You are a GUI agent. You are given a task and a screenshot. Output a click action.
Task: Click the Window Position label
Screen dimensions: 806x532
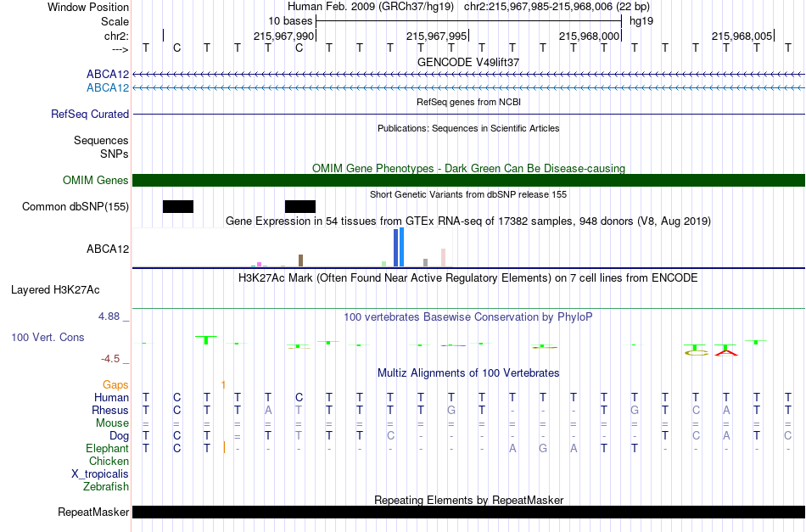88,7
